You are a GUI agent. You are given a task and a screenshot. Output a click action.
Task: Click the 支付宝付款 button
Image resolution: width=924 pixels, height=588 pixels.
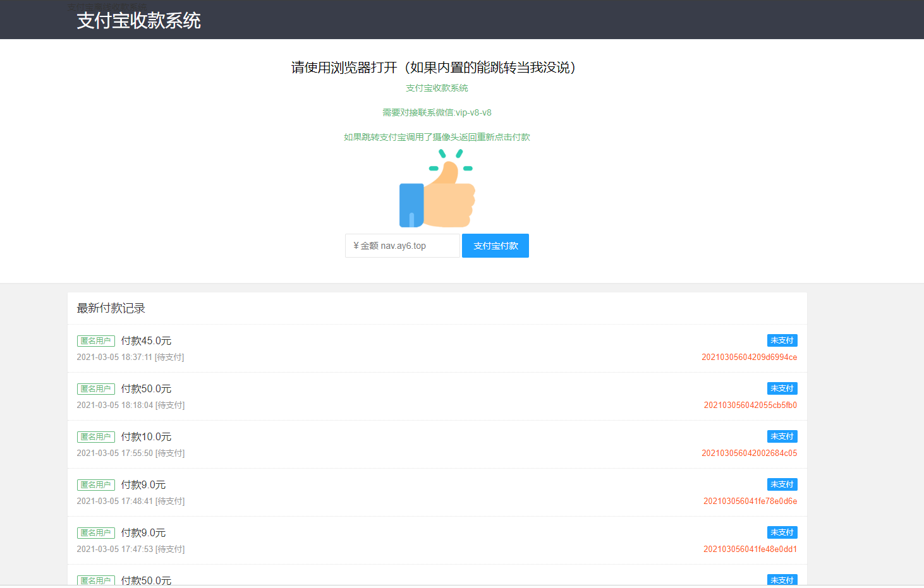click(x=495, y=246)
